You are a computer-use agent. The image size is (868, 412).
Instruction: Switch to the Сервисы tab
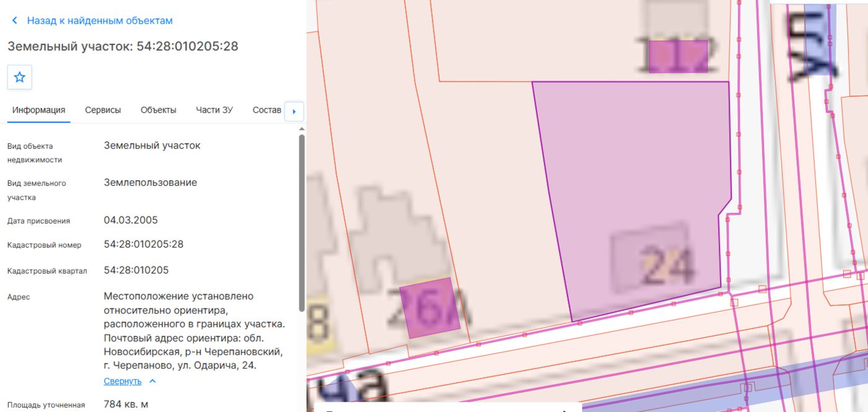(x=103, y=110)
